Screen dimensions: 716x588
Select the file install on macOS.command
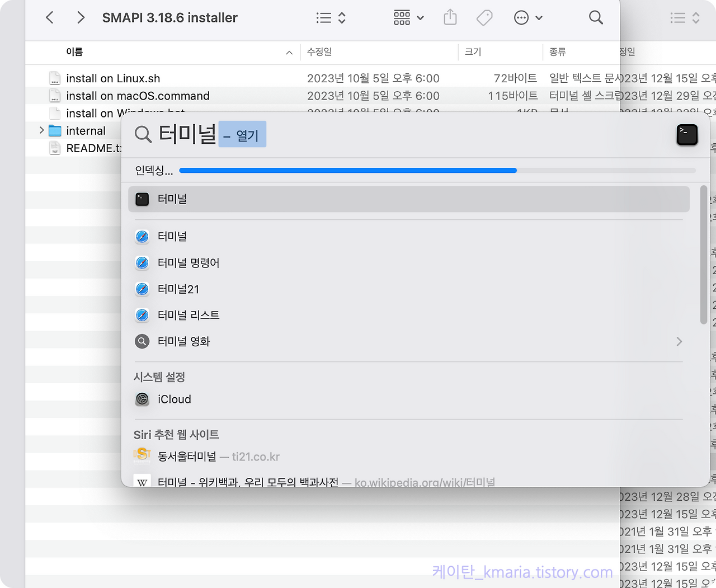coord(138,96)
